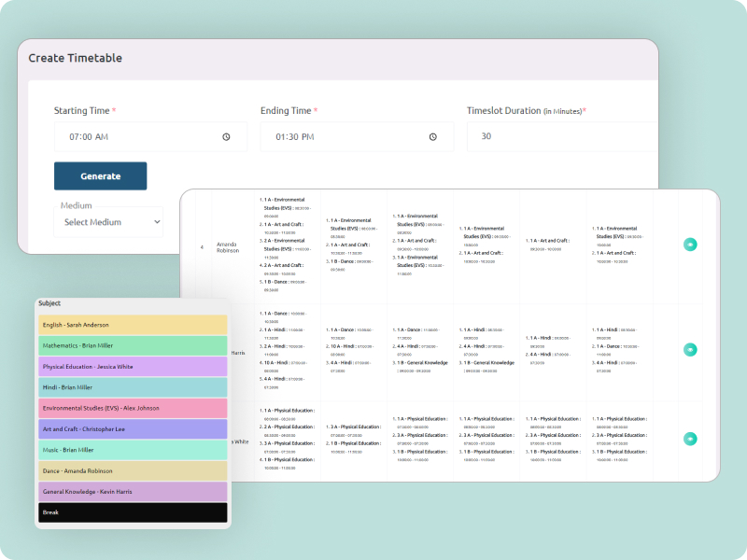Click the black Break swatch
Screen dimensions: 747x560
pos(132,512)
